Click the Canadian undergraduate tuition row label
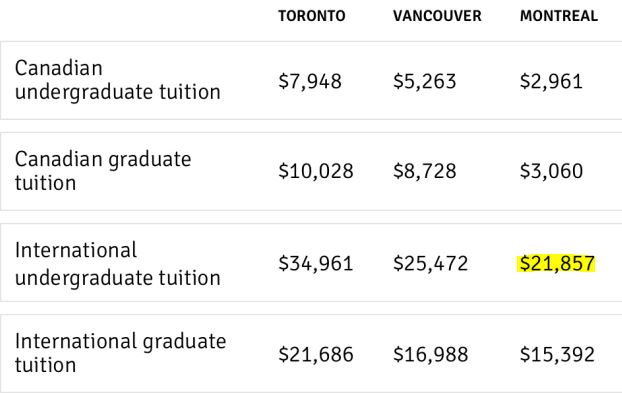Image resolution: width=622 pixels, height=393 pixels. pyautogui.click(x=118, y=80)
